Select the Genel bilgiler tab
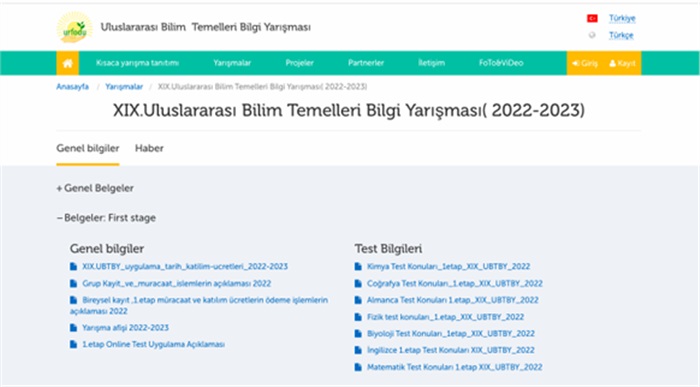This screenshot has height=387, width=700. 88,149
